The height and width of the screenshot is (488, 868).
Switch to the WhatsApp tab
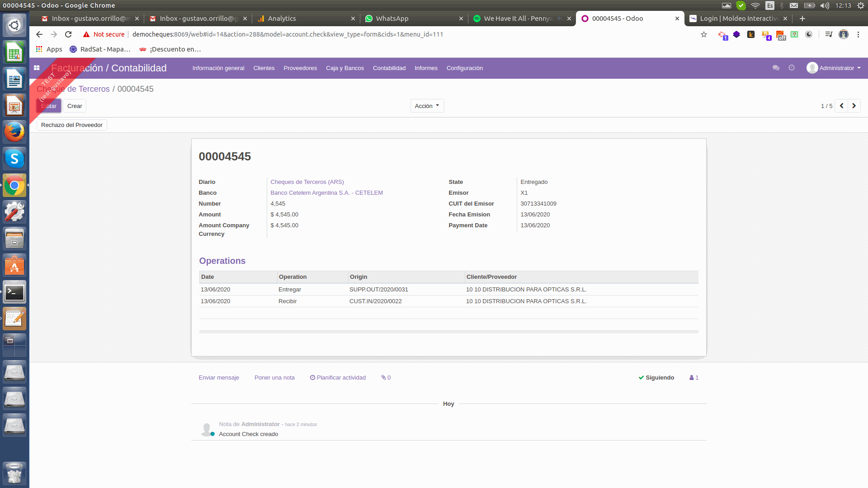[x=414, y=19]
